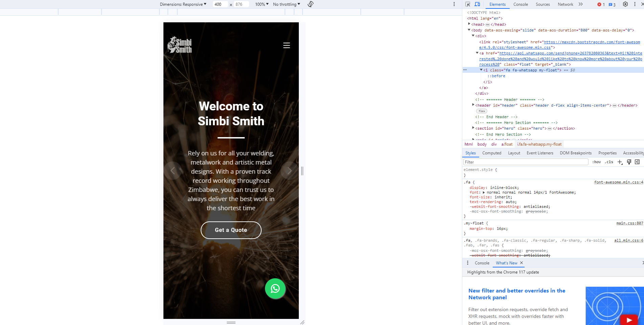The image size is (644, 325).
Task: Toggle the device toolbar icon
Action: (477, 4)
